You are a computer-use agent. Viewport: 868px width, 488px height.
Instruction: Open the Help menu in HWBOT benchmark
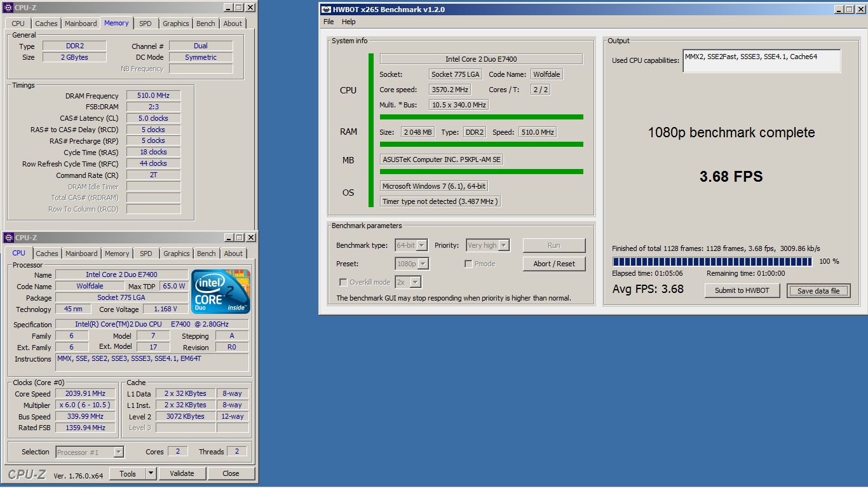(349, 22)
